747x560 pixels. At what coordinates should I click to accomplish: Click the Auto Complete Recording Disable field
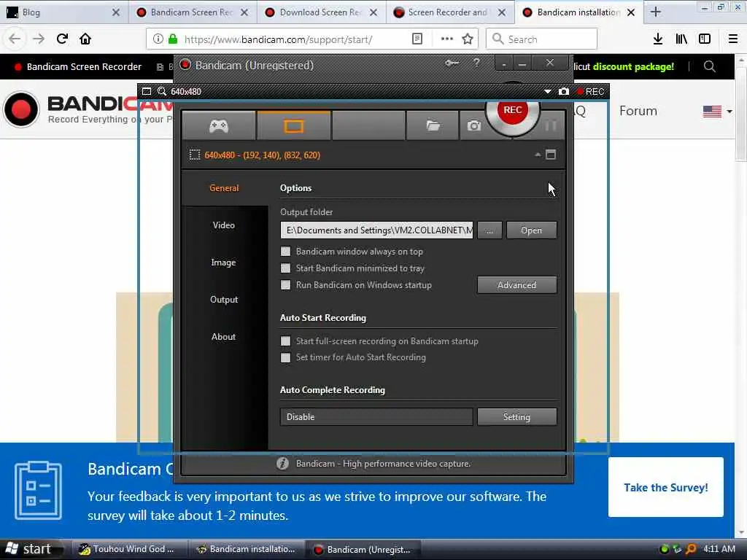(x=376, y=416)
